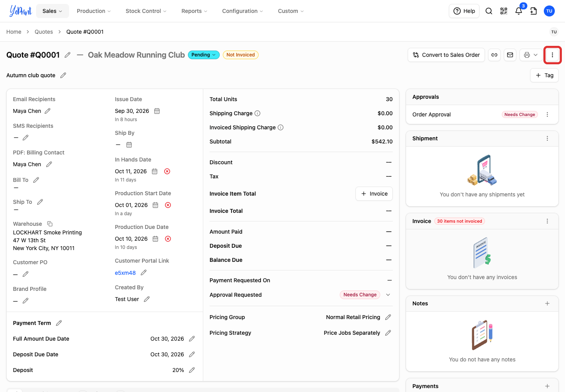Open the Production Due Date calendar picker
The height and width of the screenshot is (392, 565).
click(x=155, y=239)
